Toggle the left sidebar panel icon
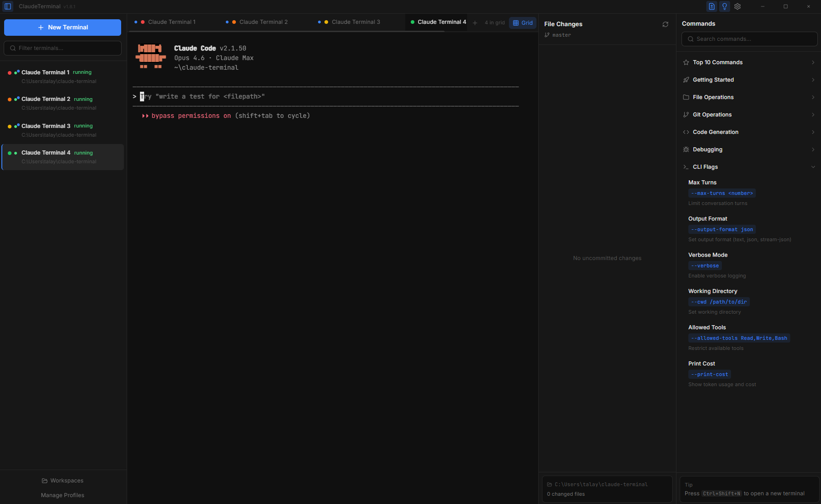Viewport: 821px width, 504px height. click(8, 6)
